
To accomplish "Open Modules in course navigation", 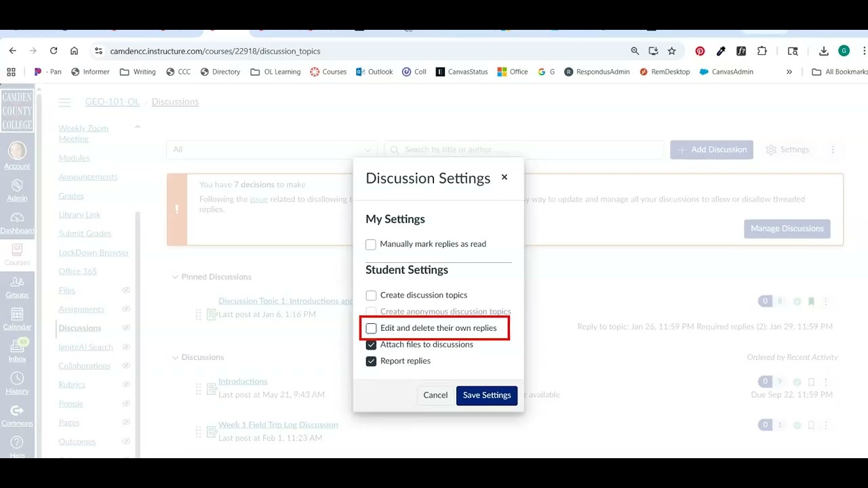I will coord(74,158).
